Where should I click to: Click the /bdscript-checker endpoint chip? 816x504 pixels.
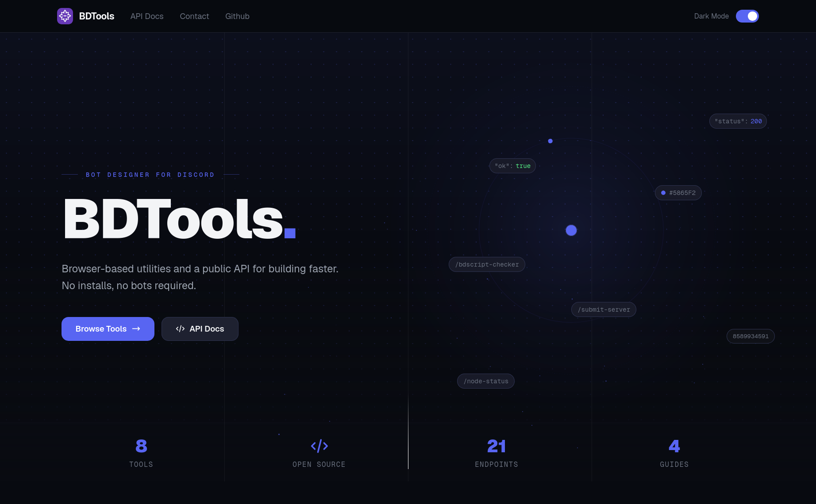click(x=487, y=264)
